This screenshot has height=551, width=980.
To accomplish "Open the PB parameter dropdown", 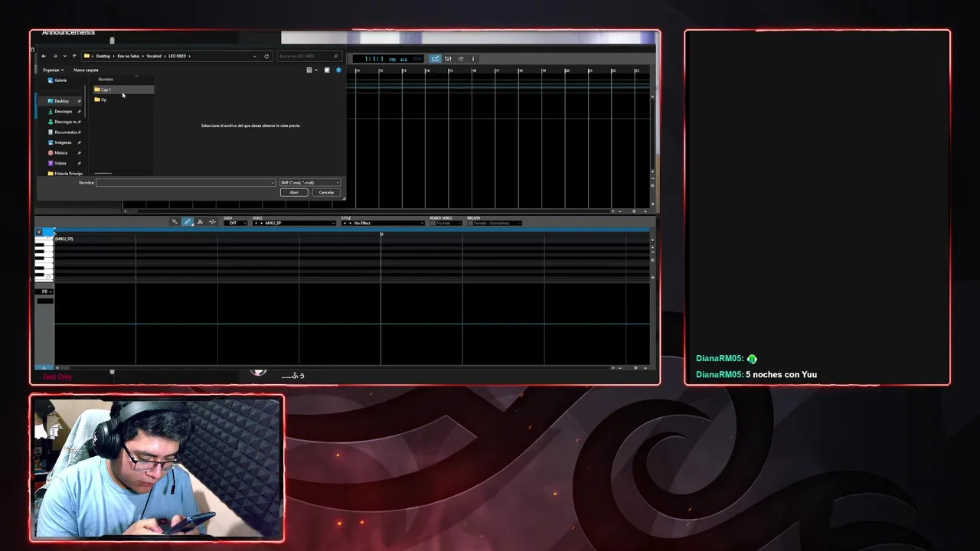I will pyautogui.click(x=44, y=292).
